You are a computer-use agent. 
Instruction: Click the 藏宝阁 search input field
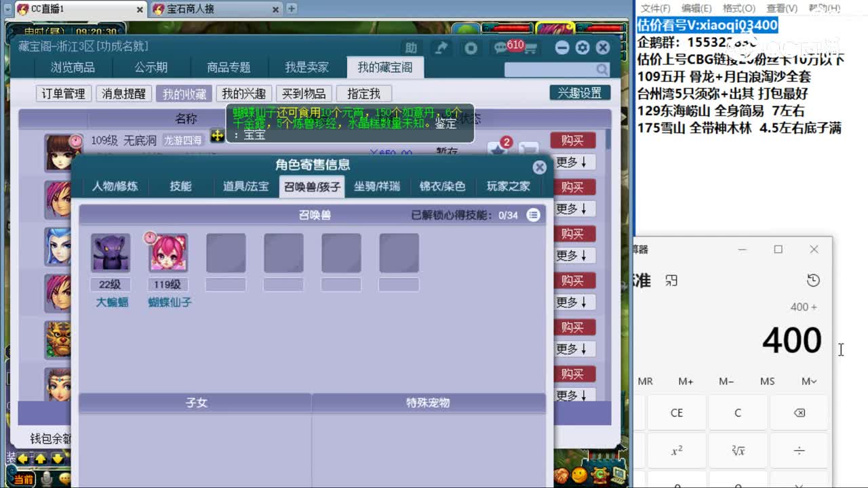pos(549,69)
